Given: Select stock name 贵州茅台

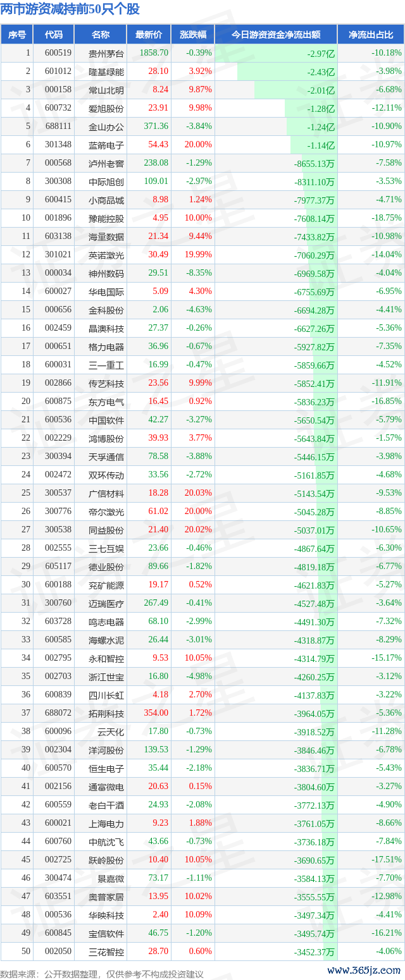Looking at the screenshot, I should pos(106,53).
